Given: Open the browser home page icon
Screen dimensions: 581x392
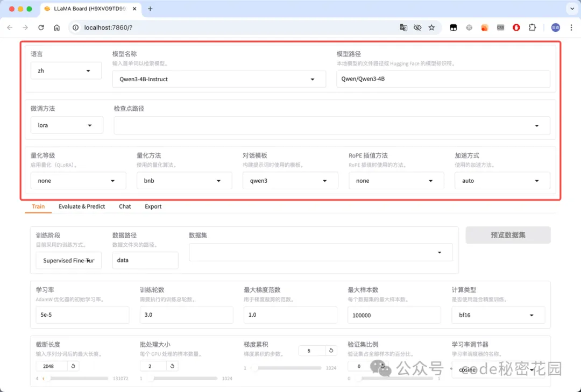Looking at the screenshot, I should click(56, 27).
